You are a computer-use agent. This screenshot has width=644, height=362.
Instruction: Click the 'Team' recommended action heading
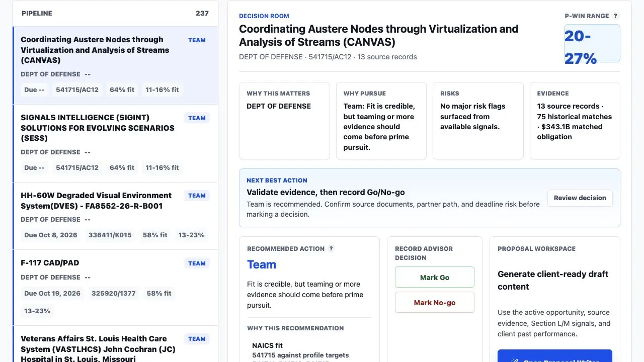coord(262,264)
